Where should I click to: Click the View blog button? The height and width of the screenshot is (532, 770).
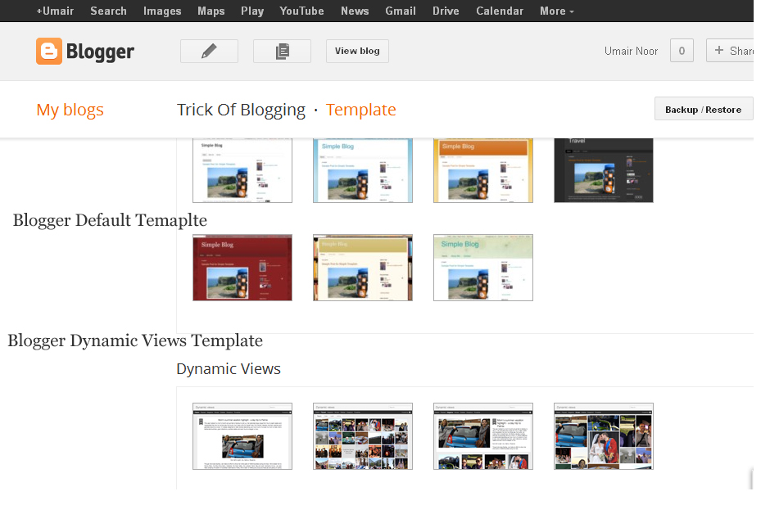click(357, 51)
